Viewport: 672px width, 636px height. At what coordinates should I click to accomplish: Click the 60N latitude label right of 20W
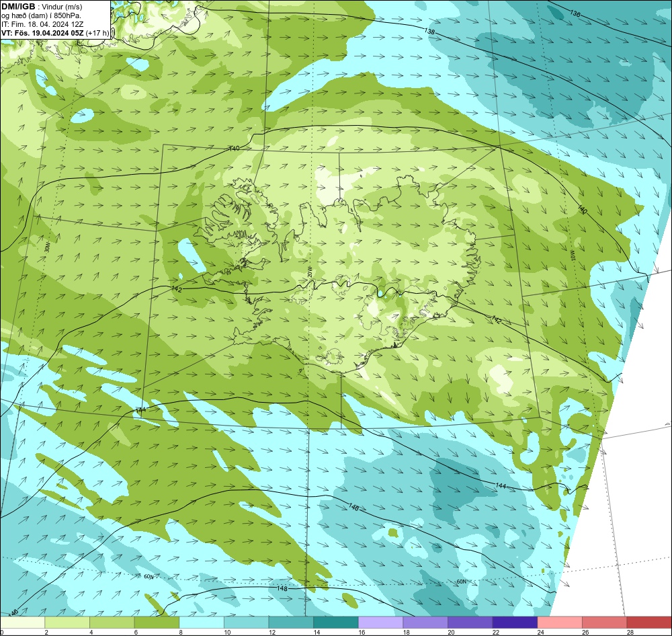point(461,582)
